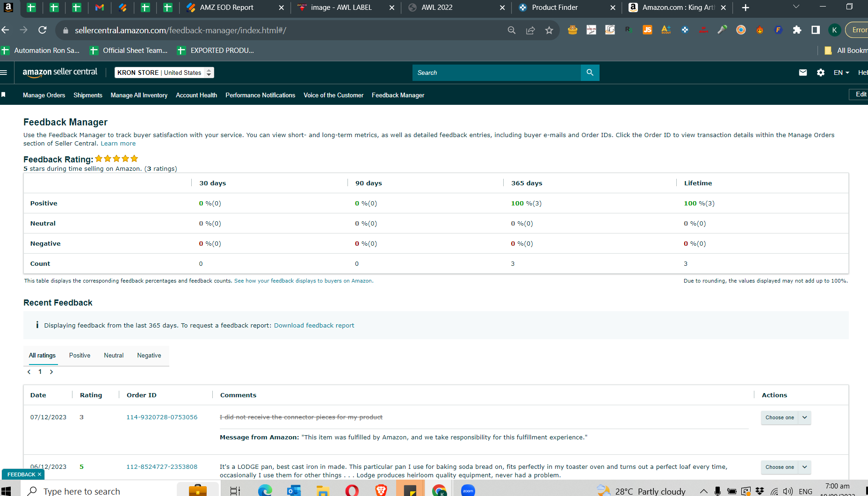Image resolution: width=868 pixels, height=496 pixels.
Task: Open the Chrome extensions puzzle icon
Action: tap(797, 30)
